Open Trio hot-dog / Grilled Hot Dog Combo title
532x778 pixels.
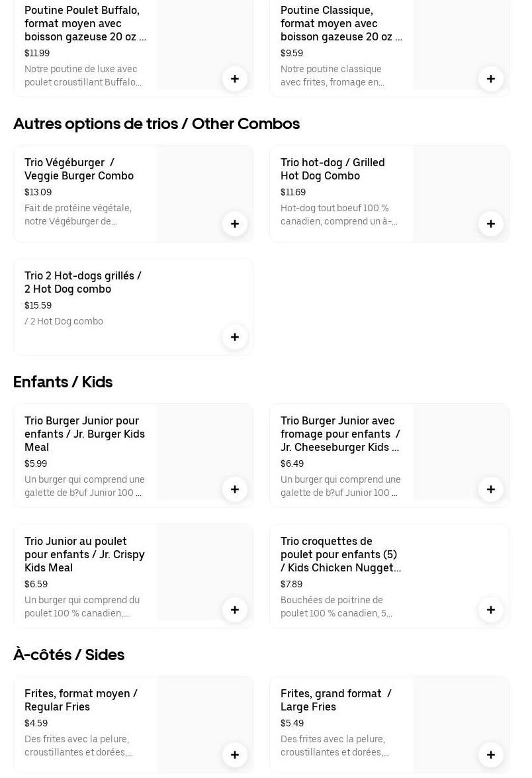pos(332,169)
